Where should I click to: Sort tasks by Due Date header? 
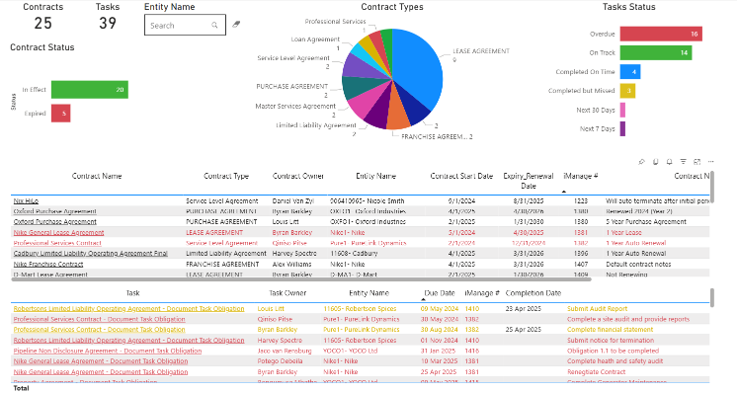click(439, 293)
